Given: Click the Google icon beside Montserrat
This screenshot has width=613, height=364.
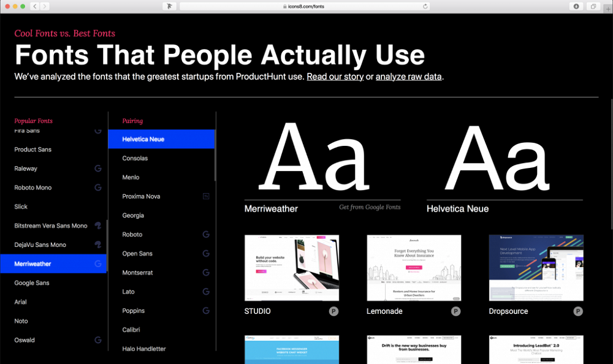Looking at the screenshot, I should point(206,273).
